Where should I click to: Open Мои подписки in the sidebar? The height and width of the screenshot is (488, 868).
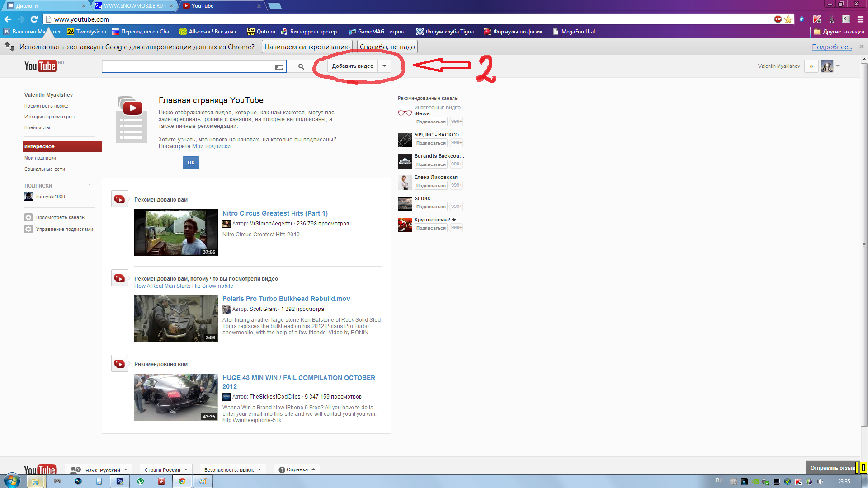point(40,158)
